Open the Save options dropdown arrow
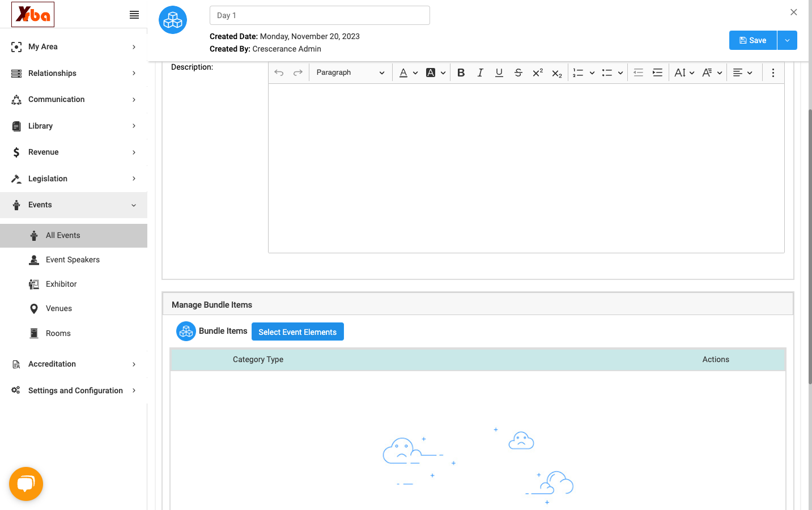 (x=787, y=40)
